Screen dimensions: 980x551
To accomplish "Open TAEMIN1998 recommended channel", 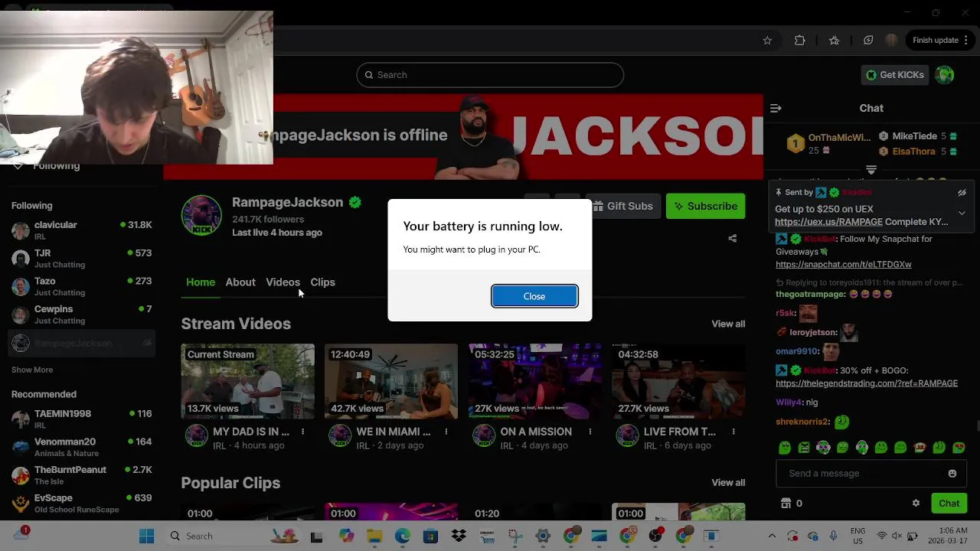I will point(81,419).
